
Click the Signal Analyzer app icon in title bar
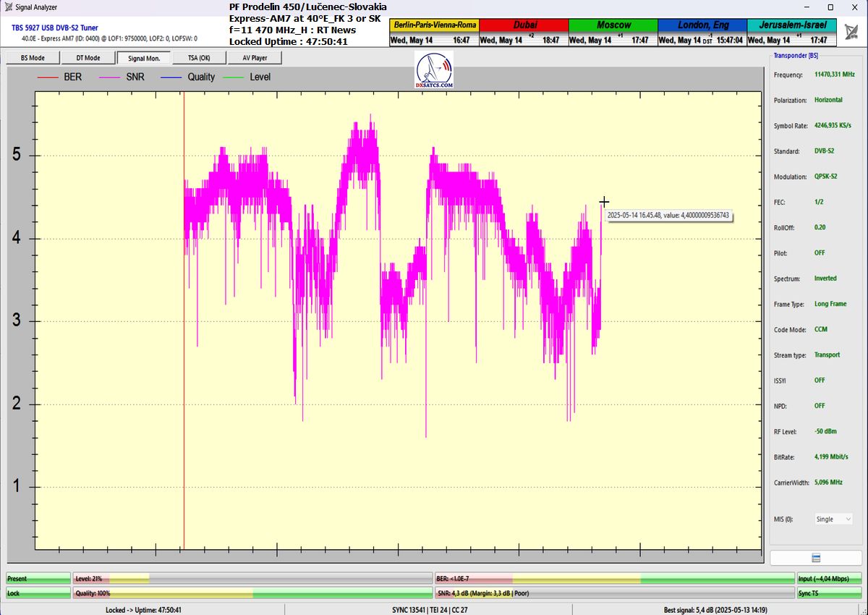pos(8,7)
